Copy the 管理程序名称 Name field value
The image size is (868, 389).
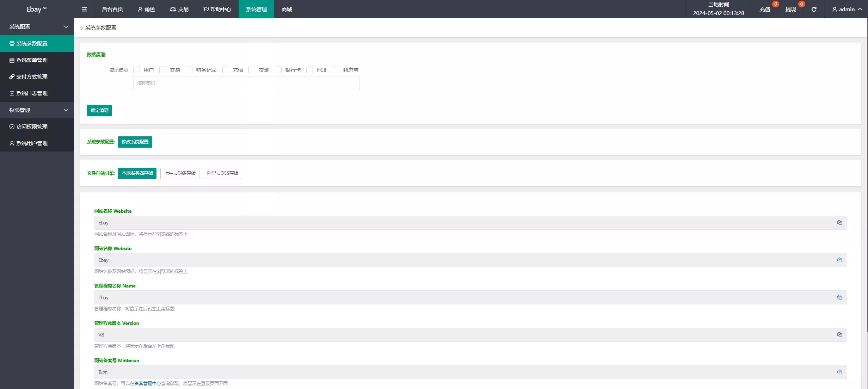839,297
